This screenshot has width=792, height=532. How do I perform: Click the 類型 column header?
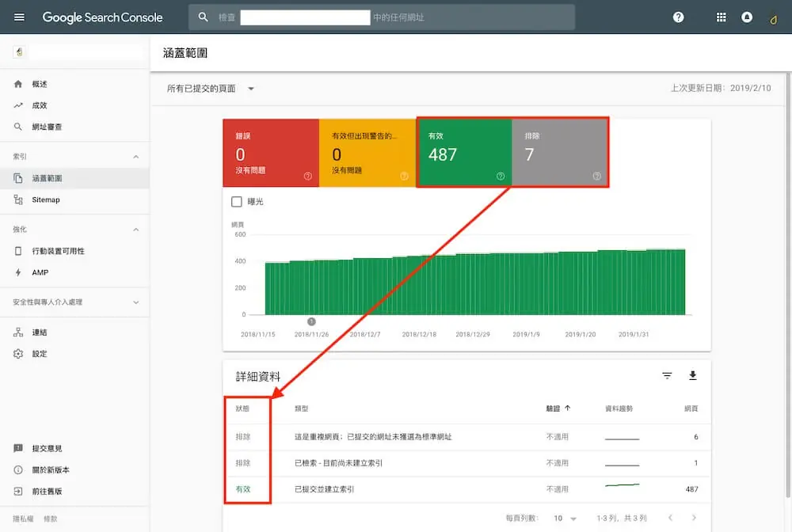[x=302, y=408]
